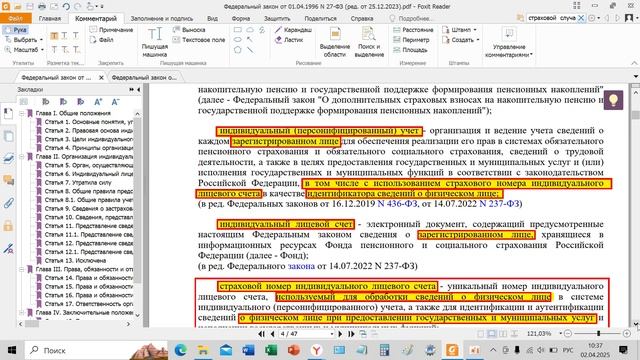Choose the Расстояние distance measure tool

coord(413,30)
